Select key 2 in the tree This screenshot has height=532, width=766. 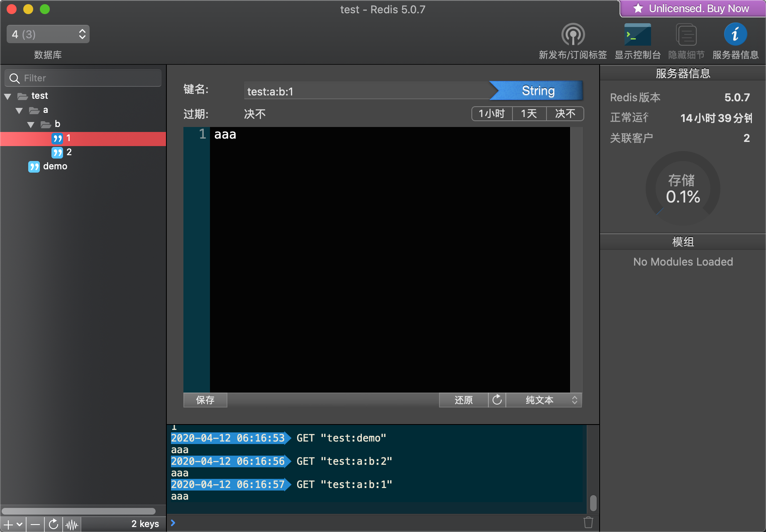83,152
